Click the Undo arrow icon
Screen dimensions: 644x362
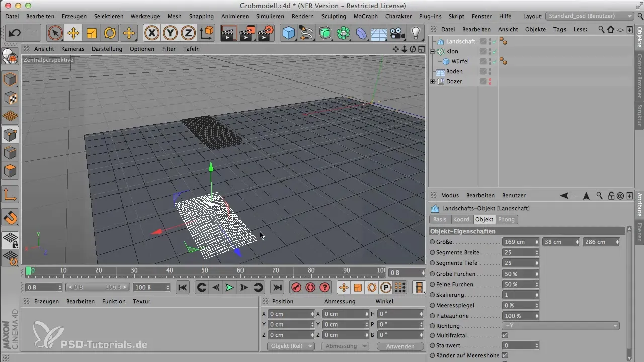point(15,34)
